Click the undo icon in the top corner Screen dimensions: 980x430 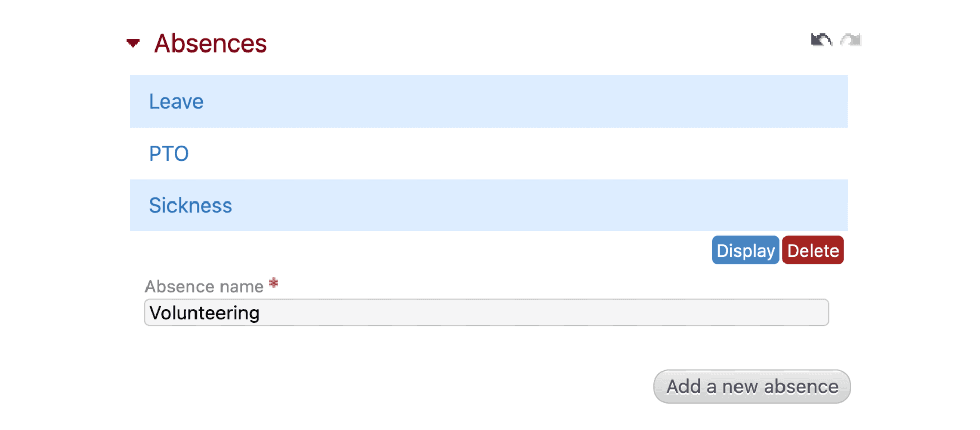[x=820, y=40]
